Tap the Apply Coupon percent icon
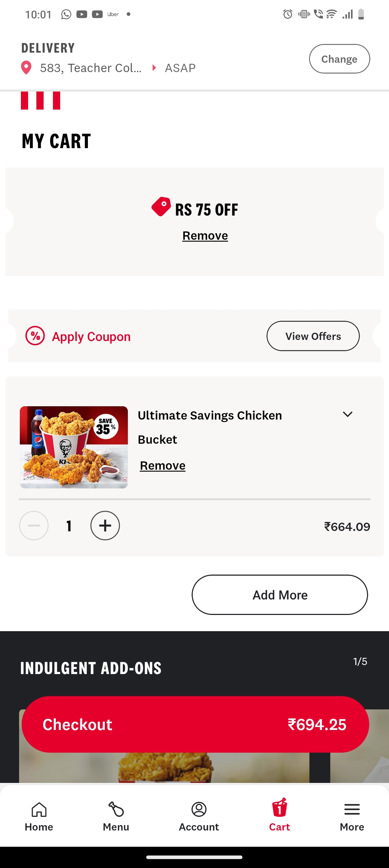Image resolution: width=389 pixels, height=868 pixels. tap(35, 336)
